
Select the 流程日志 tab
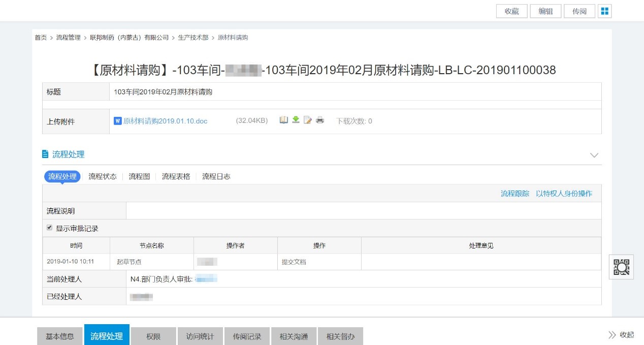(x=216, y=177)
